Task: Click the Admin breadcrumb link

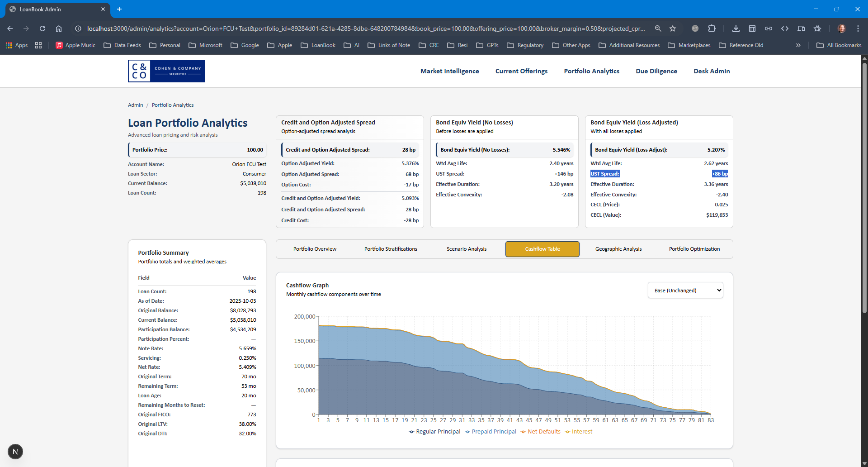Action: click(135, 105)
